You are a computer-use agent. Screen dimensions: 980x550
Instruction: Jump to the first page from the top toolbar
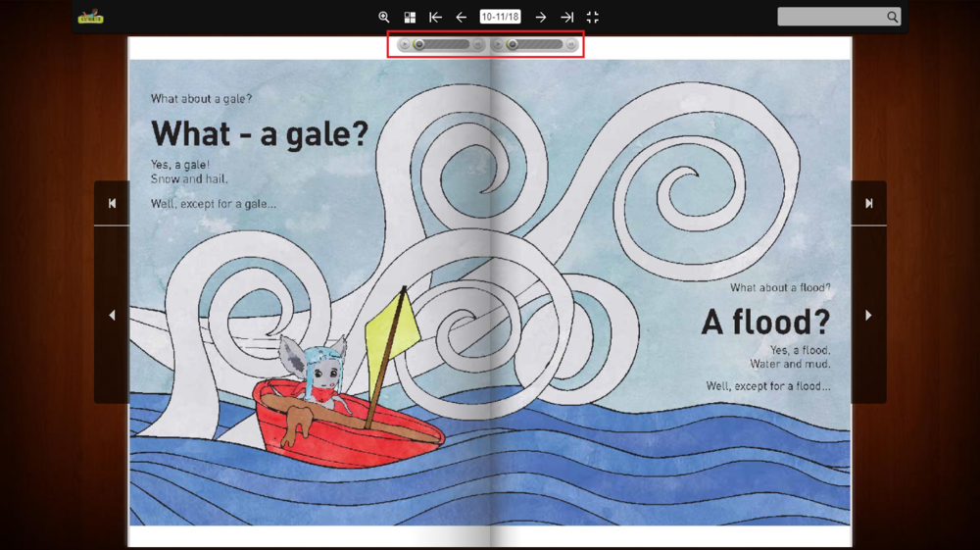coord(436,17)
